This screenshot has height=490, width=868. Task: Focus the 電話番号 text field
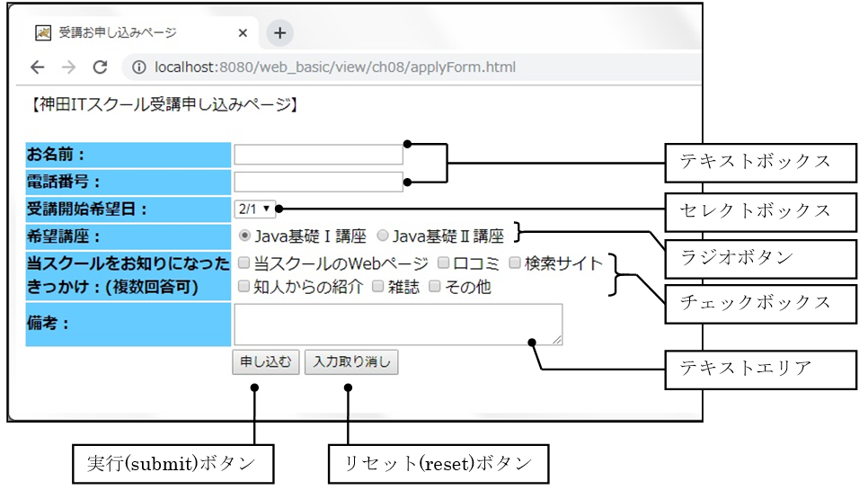click(x=318, y=182)
